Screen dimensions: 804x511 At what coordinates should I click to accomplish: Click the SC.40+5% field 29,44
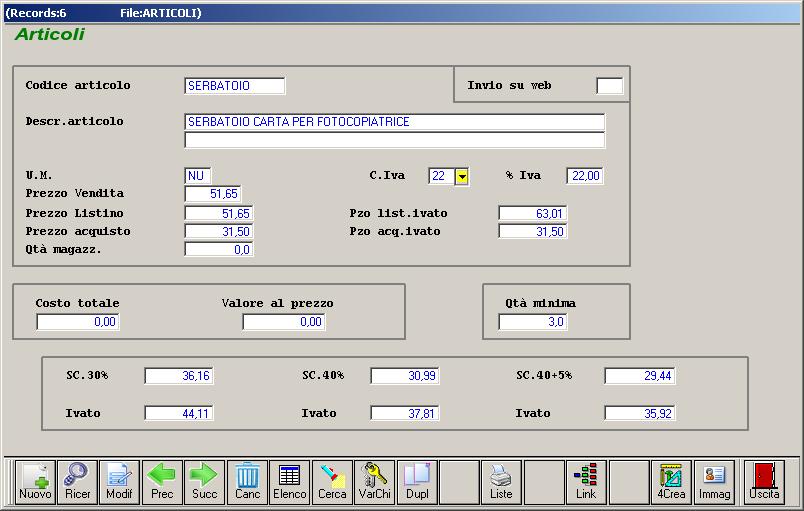click(640, 376)
